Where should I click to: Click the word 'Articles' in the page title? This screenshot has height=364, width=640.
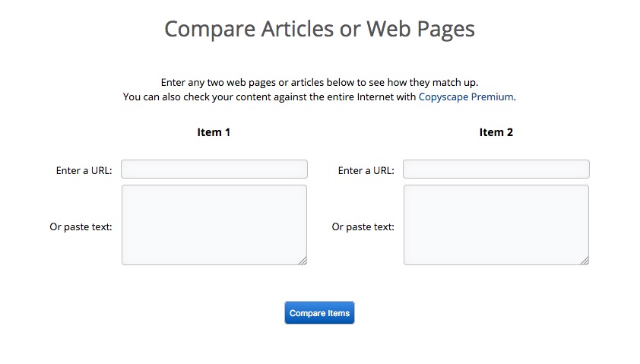point(293,29)
